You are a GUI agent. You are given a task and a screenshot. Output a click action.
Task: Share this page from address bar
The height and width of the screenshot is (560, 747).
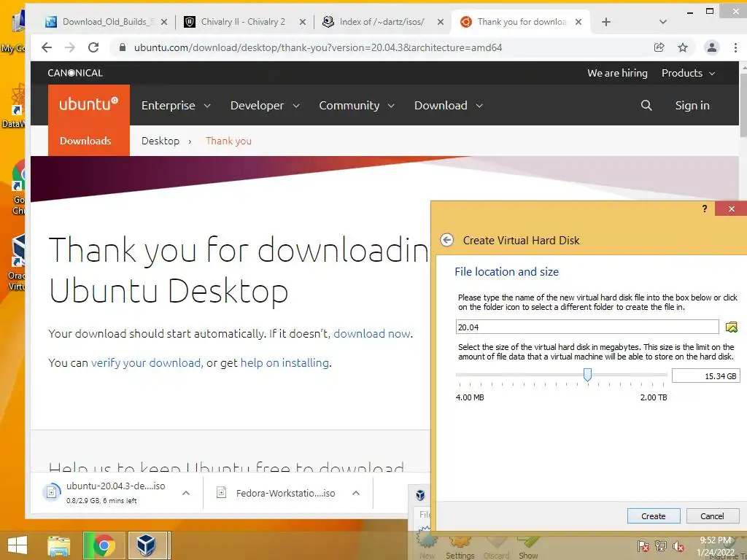pos(659,47)
